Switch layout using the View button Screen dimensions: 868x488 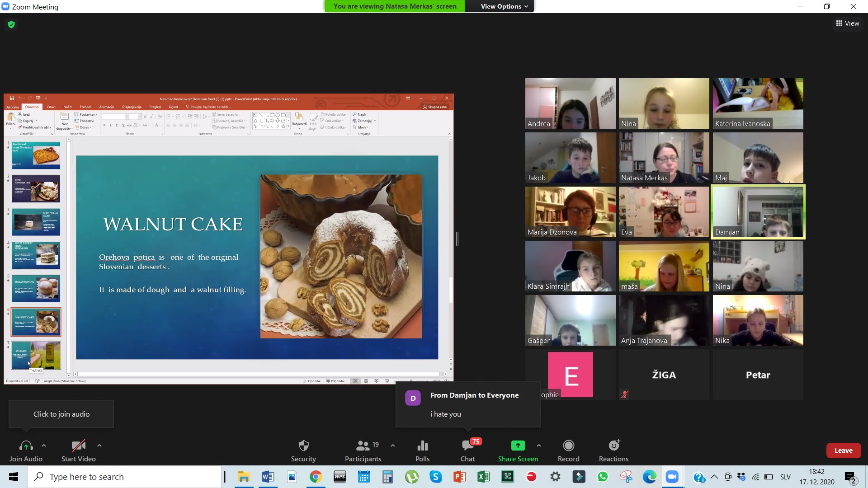point(848,23)
